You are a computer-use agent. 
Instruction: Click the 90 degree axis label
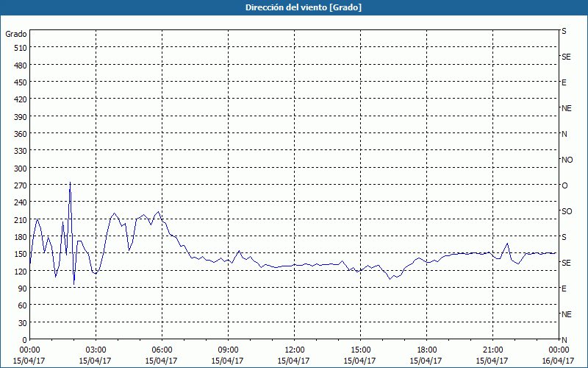click(x=23, y=289)
